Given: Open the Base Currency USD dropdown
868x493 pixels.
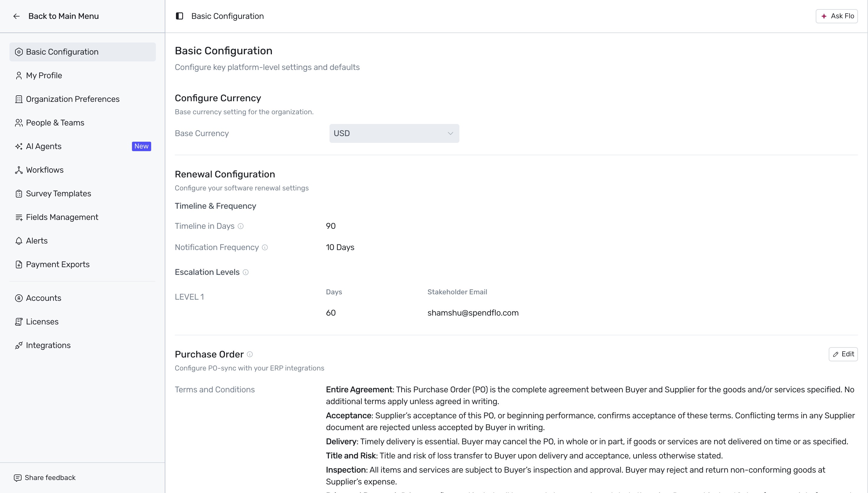Looking at the screenshot, I should click(394, 133).
